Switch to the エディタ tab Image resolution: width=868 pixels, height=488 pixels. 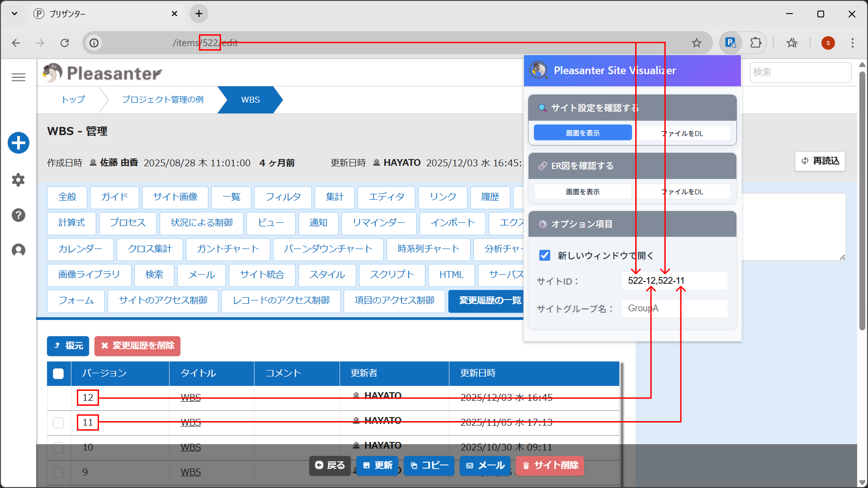tap(387, 197)
